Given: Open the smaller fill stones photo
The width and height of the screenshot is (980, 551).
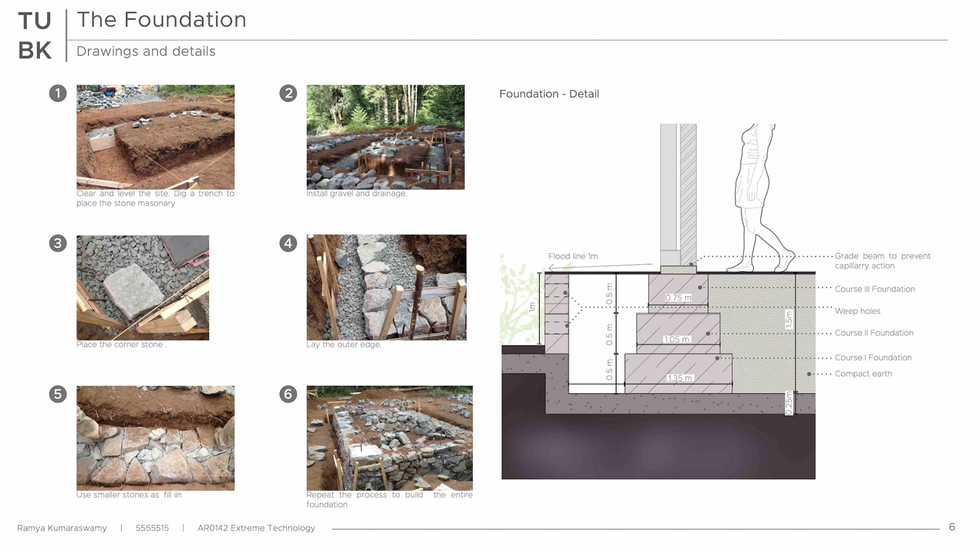Looking at the screenshot, I should 155,438.
